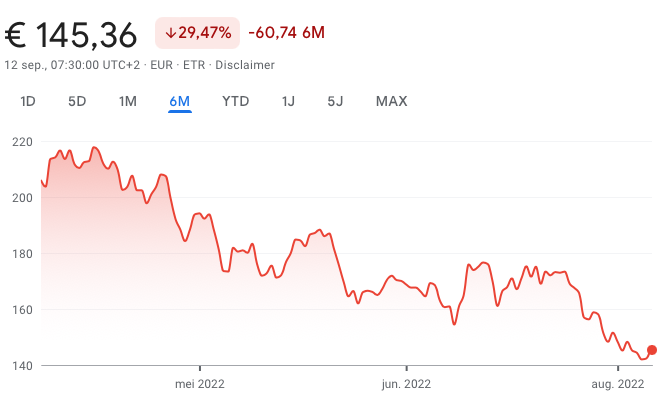Open the Disclaimer link
Screen dimensions: 663x400
245,65
